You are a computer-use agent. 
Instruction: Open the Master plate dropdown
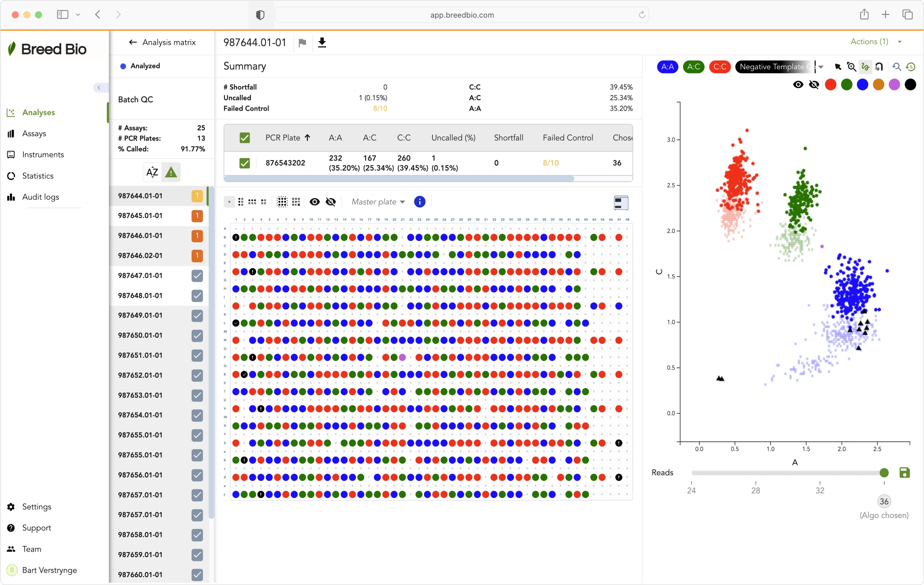378,202
